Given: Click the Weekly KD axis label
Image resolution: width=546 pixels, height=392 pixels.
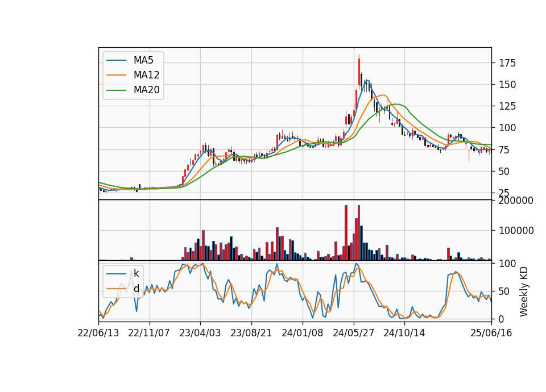Looking at the screenshot, I should [x=524, y=291].
